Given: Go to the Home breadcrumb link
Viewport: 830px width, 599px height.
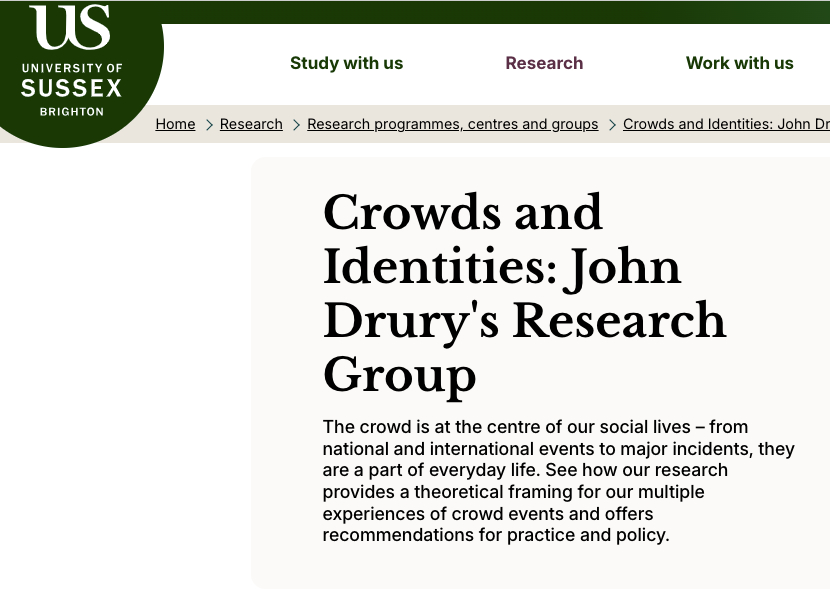Looking at the screenshot, I should [175, 124].
